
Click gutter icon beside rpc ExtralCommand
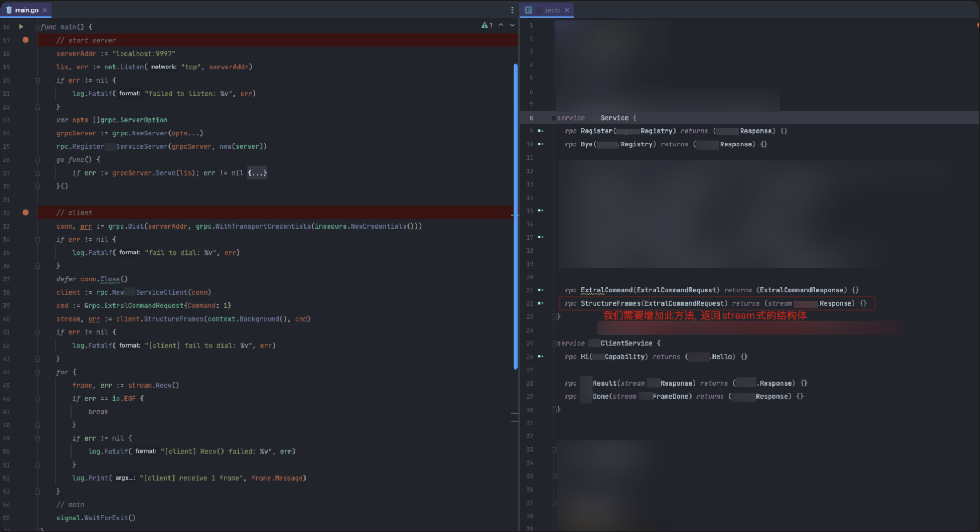pyautogui.click(x=541, y=290)
